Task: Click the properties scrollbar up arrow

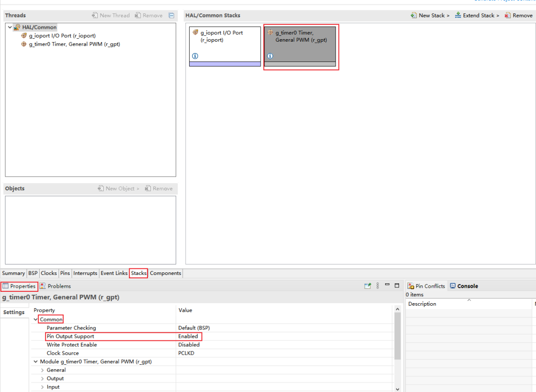Action: pyautogui.click(x=397, y=309)
